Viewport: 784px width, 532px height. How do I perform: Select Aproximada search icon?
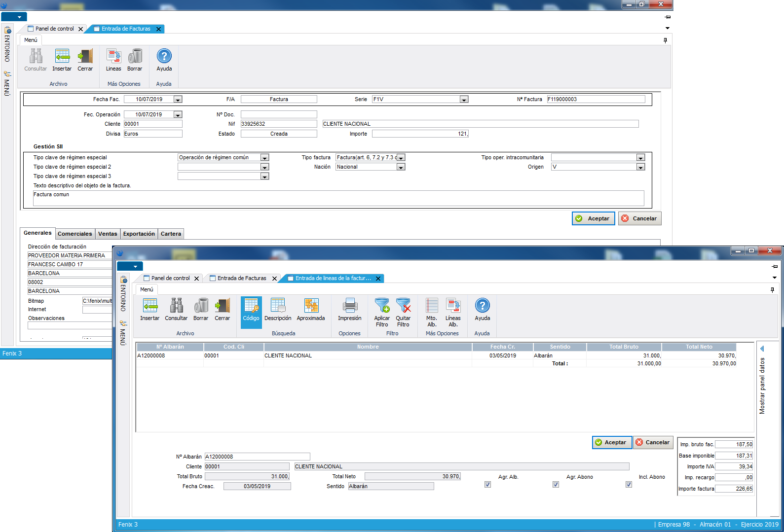311,306
